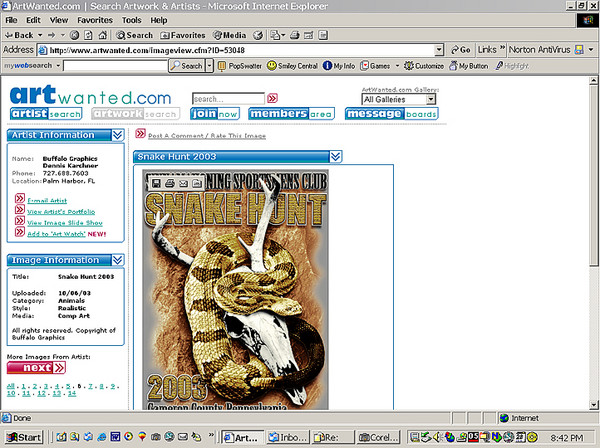This screenshot has height=448, width=600.
Task: Click the artist search button
Action: click(46, 114)
